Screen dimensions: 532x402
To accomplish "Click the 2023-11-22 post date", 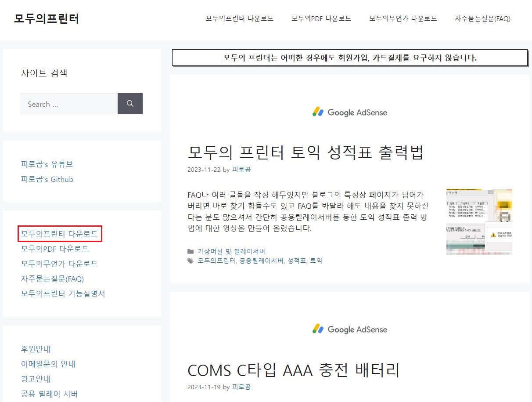I will tap(204, 170).
